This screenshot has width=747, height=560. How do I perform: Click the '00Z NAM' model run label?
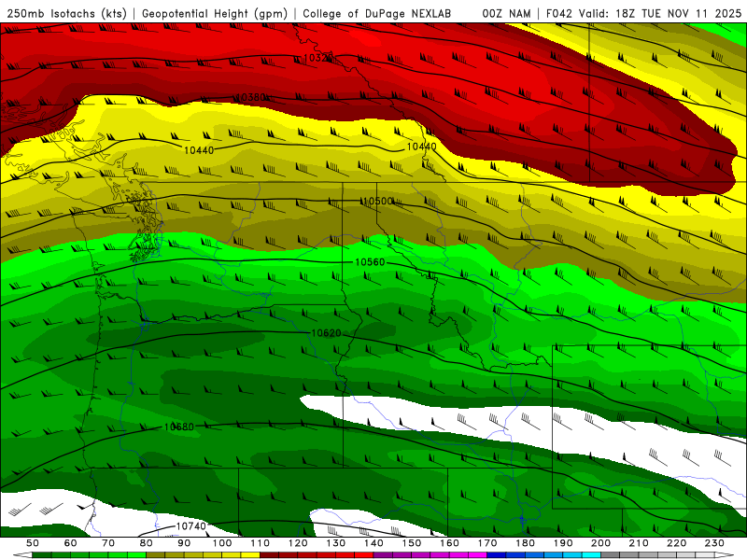click(x=506, y=14)
